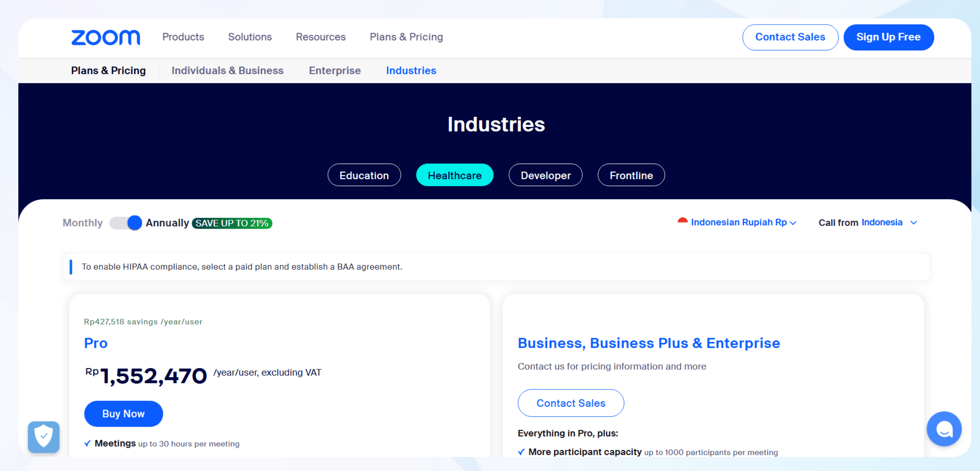Select the Education industry pill
The image size is (980, 471).
coord(364,175)
